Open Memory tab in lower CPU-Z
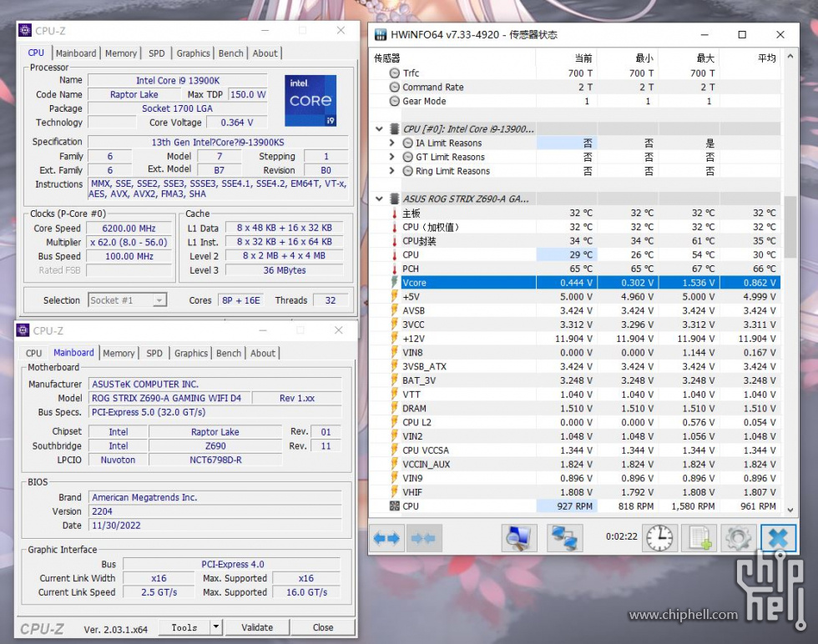 point(119,353)
